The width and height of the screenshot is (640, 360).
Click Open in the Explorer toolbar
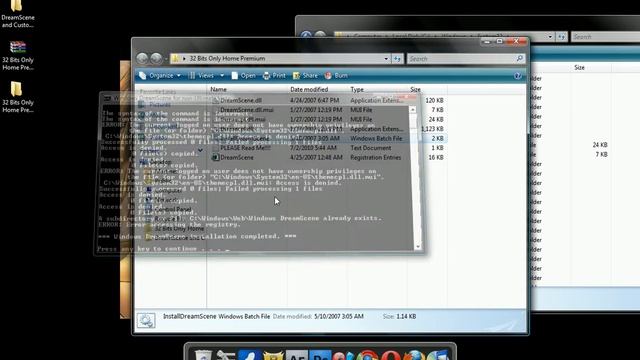pyautogui.click(x=244, y=76)
